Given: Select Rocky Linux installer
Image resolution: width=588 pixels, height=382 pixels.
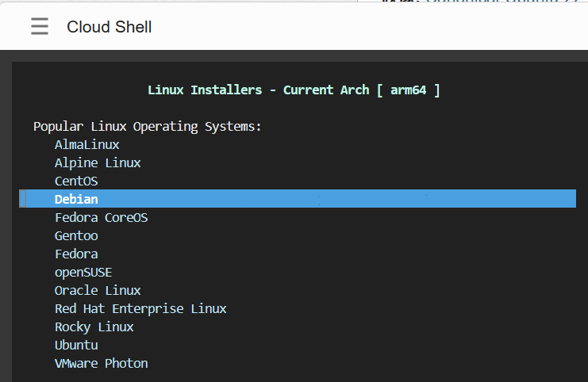Looking at the screenshot, I should coord(94,327).
